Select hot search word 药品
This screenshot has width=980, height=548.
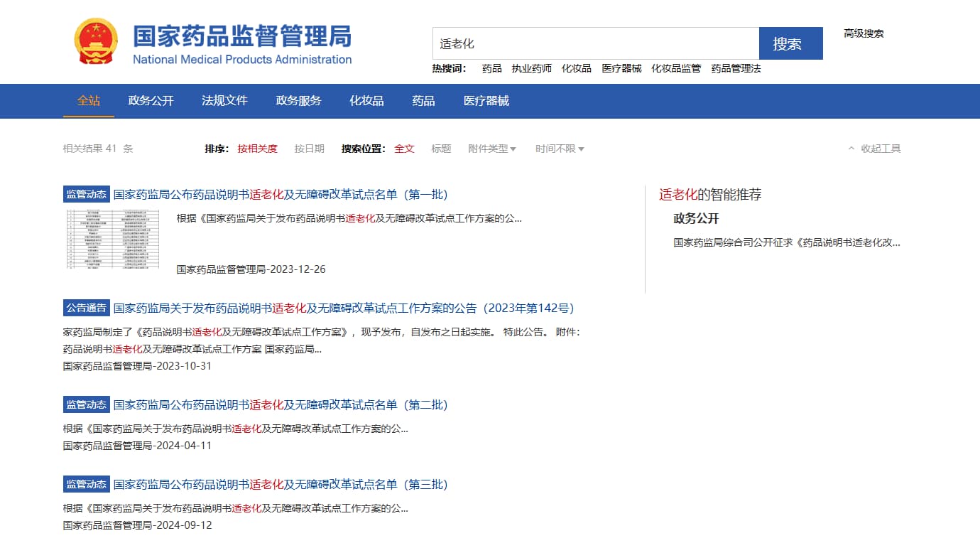(491, 68)
